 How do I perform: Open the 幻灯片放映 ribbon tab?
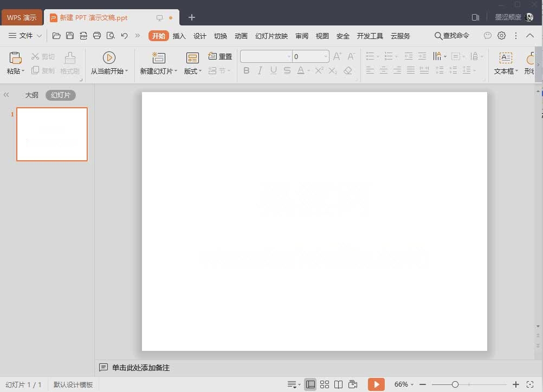pyautogui.click(x=271, y=36)
